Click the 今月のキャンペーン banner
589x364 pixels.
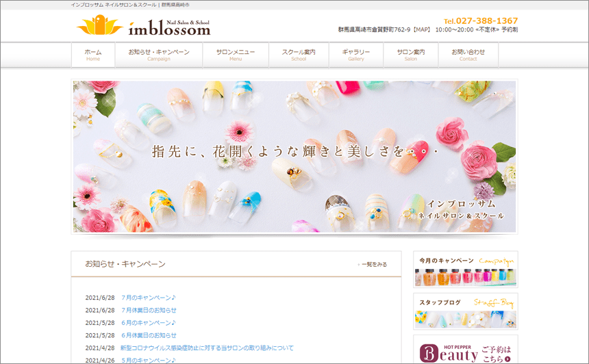point(466,270)
